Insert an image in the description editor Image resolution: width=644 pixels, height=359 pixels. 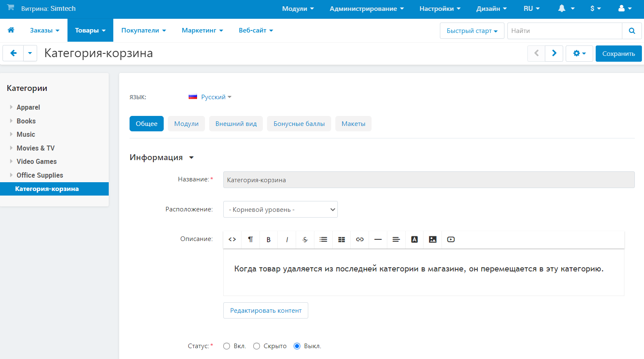click(433, 239)
